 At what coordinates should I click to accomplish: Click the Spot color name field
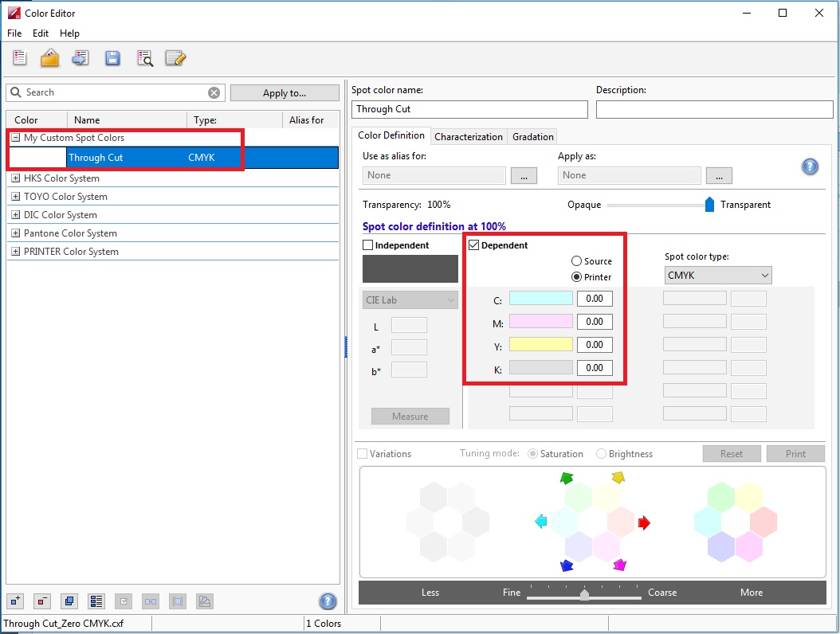[469, 109]
